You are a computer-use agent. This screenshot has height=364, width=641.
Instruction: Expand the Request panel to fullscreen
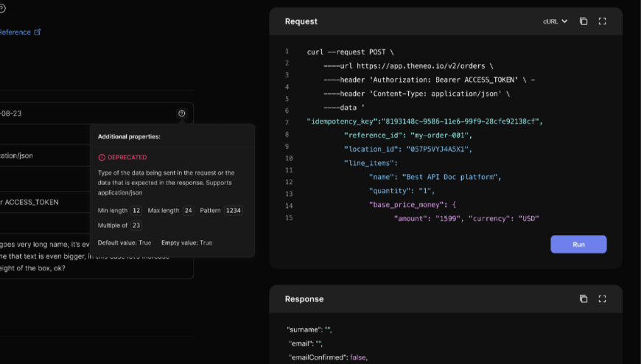(602, 21)
